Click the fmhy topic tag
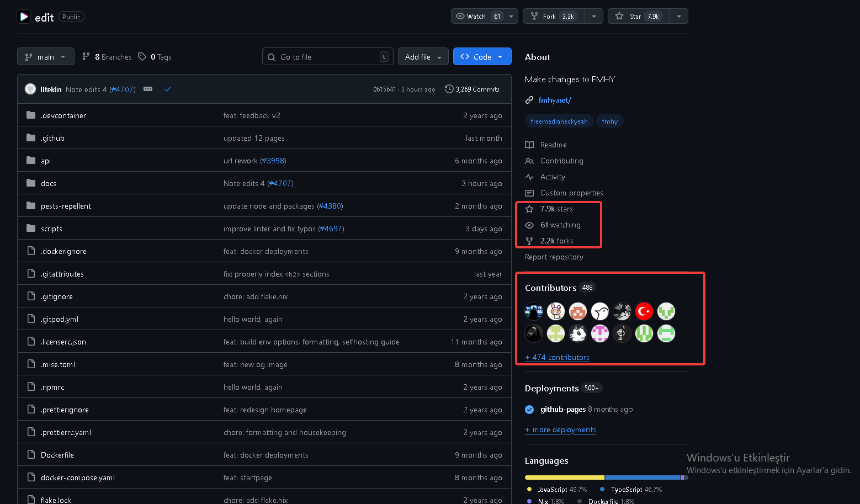 (610, 121)
